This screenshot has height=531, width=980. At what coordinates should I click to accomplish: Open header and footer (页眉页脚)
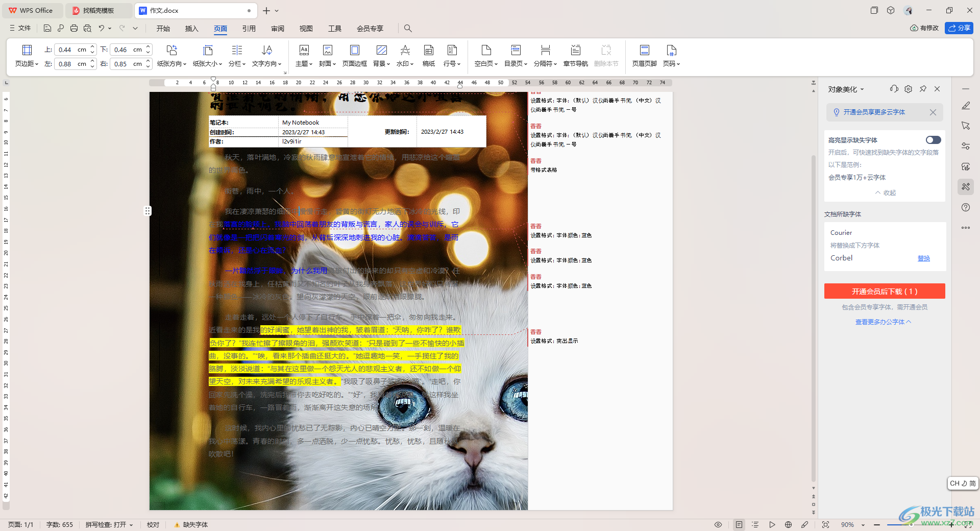[644, 56]
